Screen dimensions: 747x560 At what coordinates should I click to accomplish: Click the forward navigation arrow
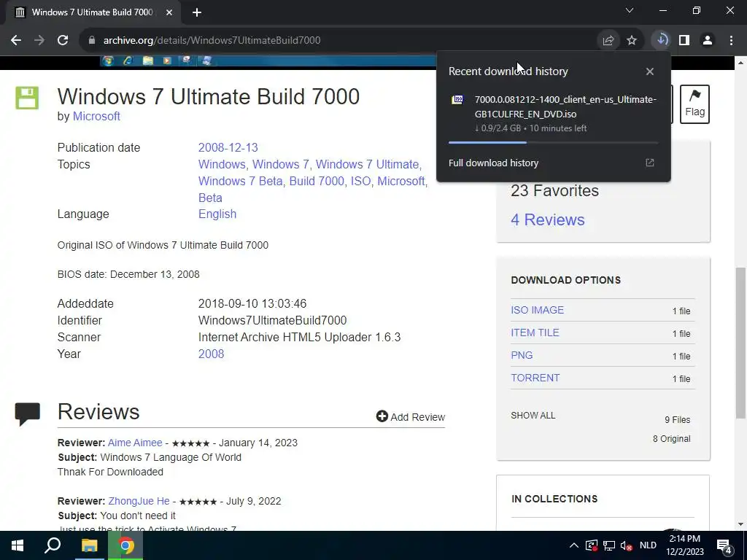tap(39, 41)
